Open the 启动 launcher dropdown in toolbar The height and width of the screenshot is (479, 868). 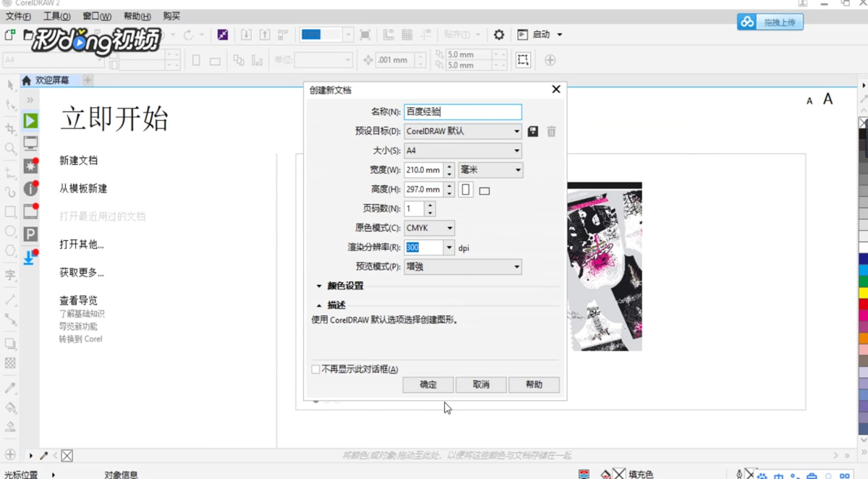tap(540, 35)
